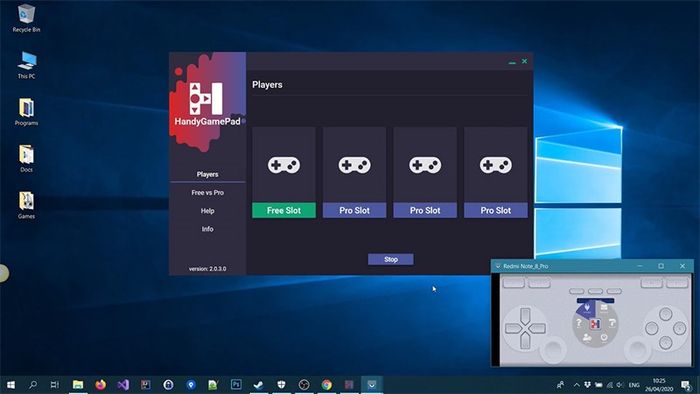This screenshot has height=394, width=700.
Task: Open the Recycle Bin desktop icon
Action: pos(26,18)
